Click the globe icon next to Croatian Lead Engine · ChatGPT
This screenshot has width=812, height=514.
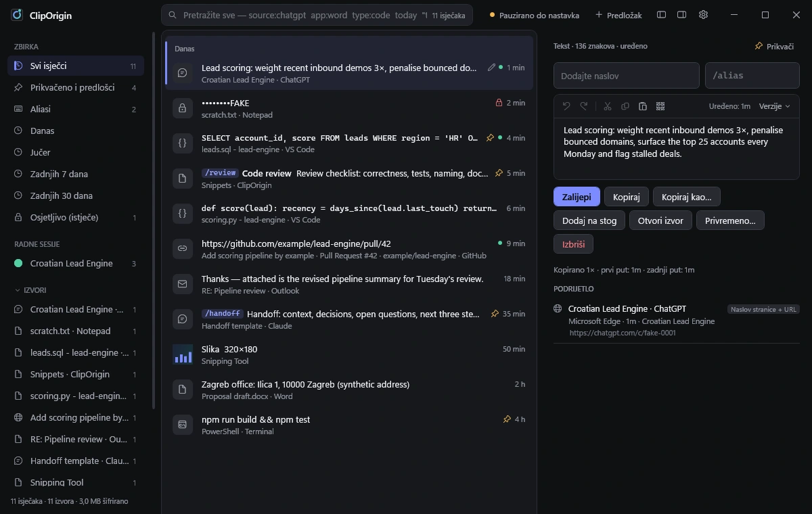[x=558, y=309]
